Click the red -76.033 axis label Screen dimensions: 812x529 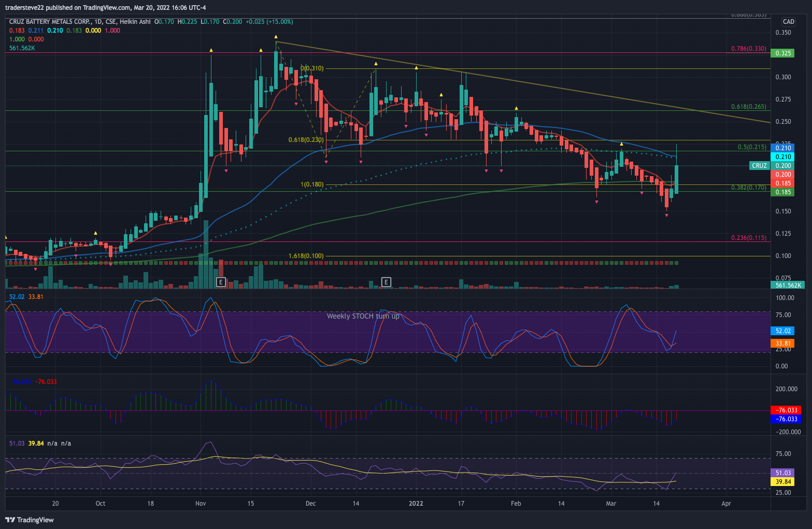(x=786, y=410)
